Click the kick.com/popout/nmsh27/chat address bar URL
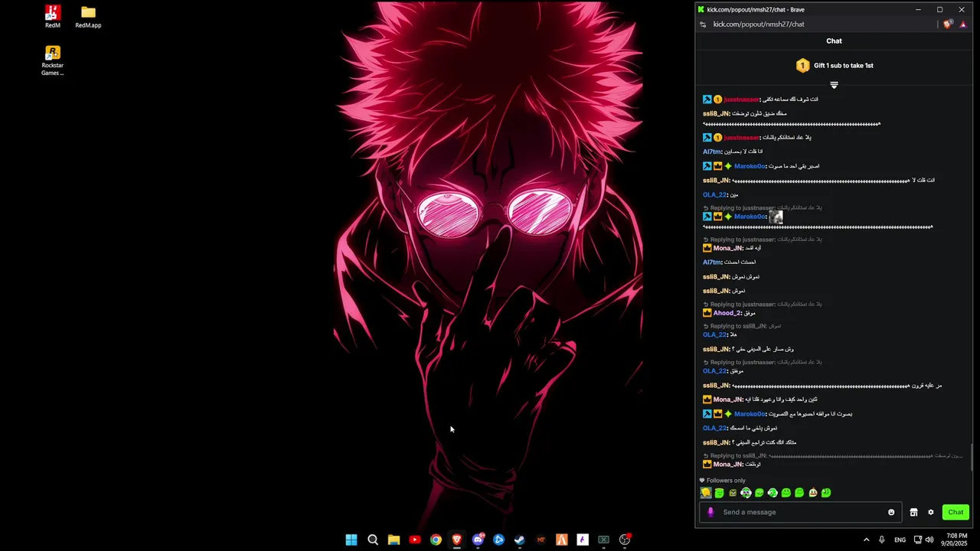 pyautogui.click(x=759, y=24)
